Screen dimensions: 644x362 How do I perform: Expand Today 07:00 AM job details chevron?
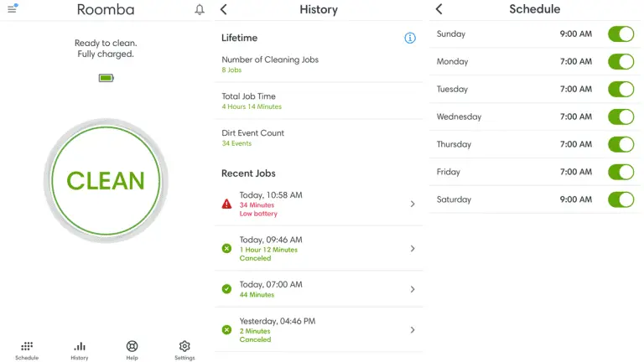click(x=413, y=289)
